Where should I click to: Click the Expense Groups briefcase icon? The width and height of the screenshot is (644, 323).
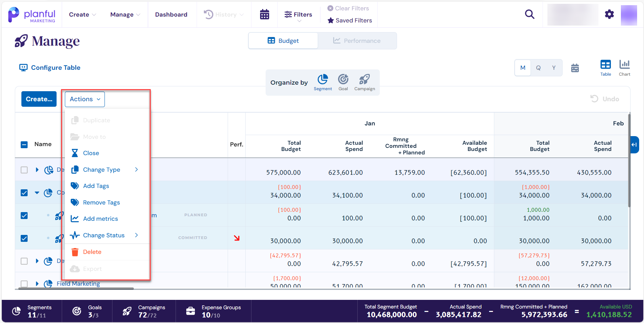point(190,311)
